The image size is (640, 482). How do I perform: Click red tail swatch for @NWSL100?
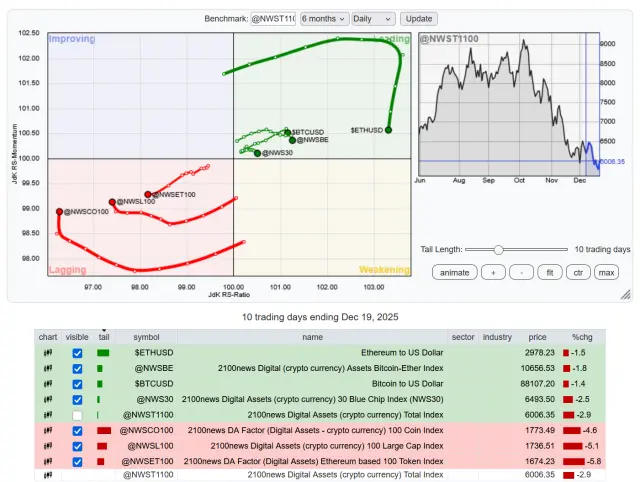tap(102, 446)
